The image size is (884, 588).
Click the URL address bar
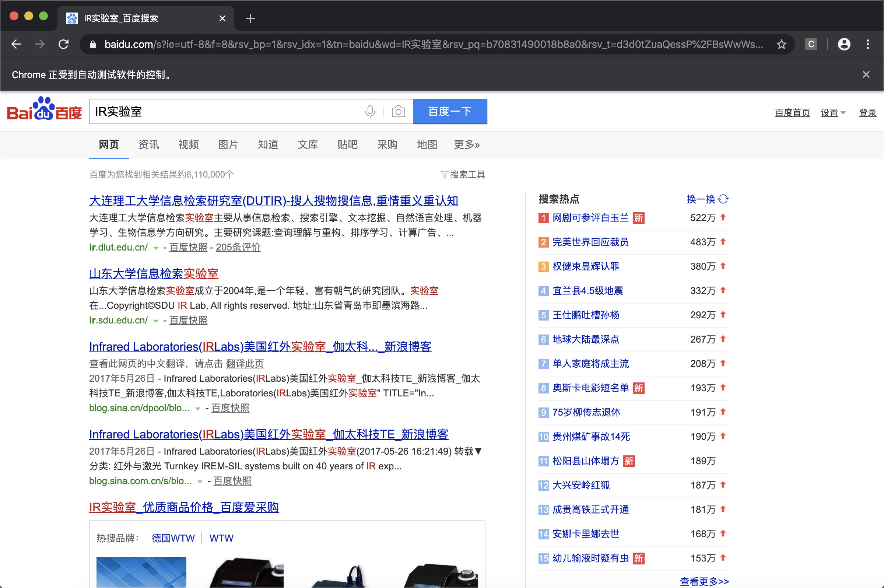(x=433, y=45)
